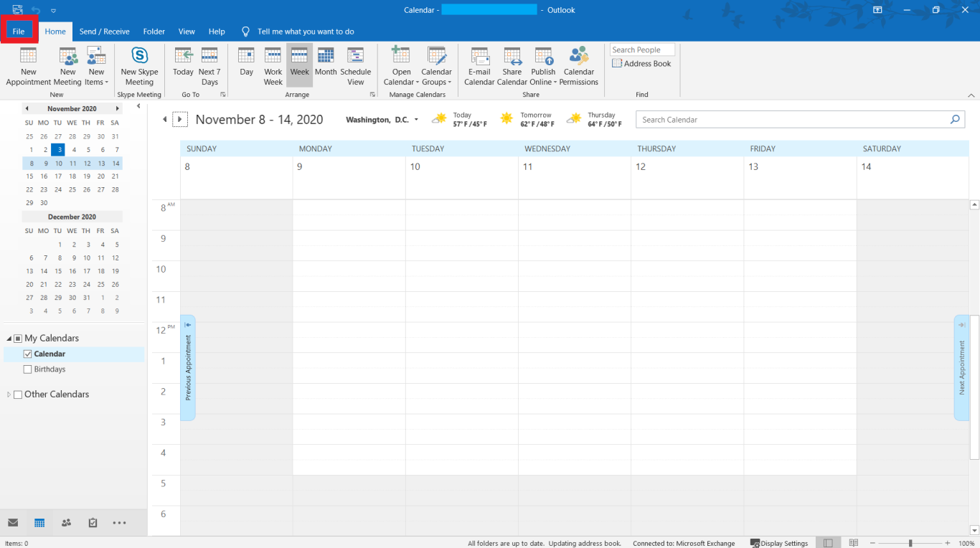Open the Folder tab
Image resolution: width=980 pixels, height=548 pixels.
[x=154, y=32]
